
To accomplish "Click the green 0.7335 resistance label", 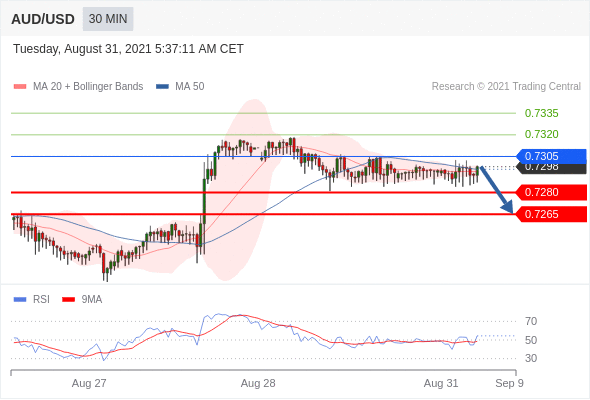I will [541, 113].
